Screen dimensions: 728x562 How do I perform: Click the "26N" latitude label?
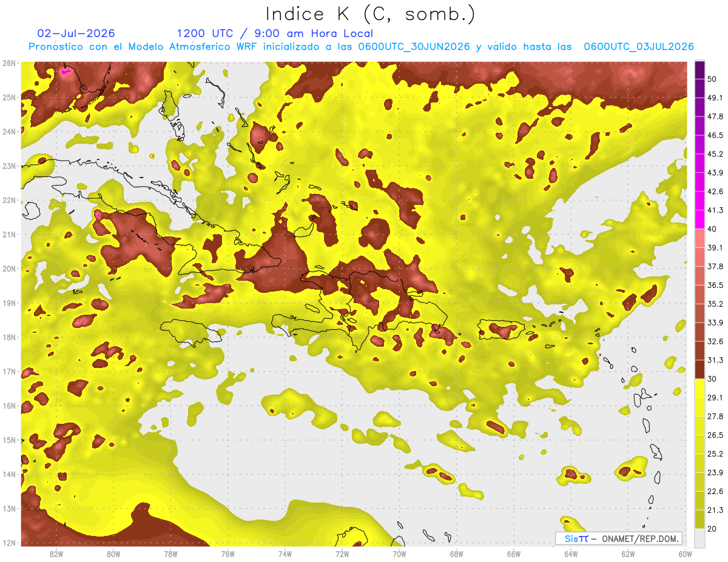tap(9, 63)
